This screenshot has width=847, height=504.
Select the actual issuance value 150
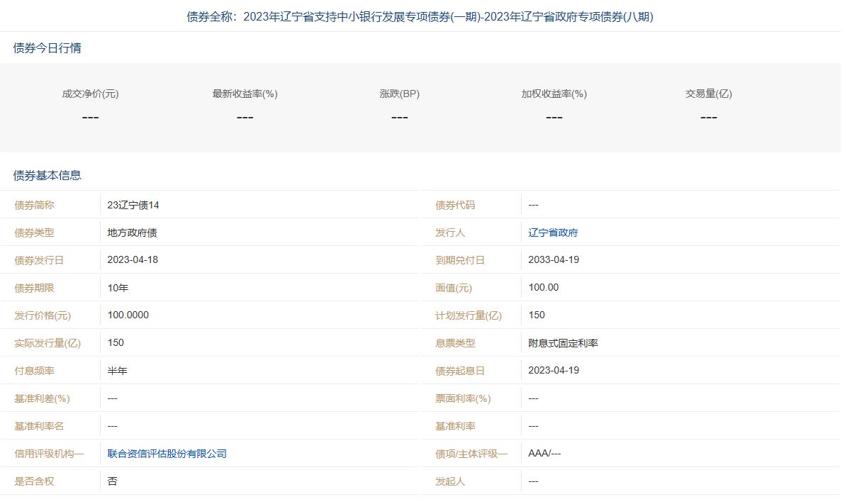tap(116, 342)
